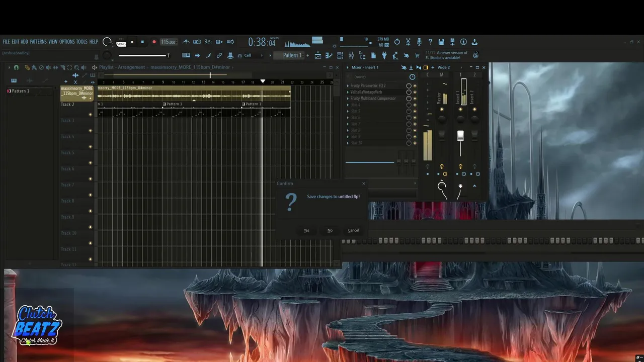Open the OPTIONS menu
644x362 pixels.
pos(67,42)
